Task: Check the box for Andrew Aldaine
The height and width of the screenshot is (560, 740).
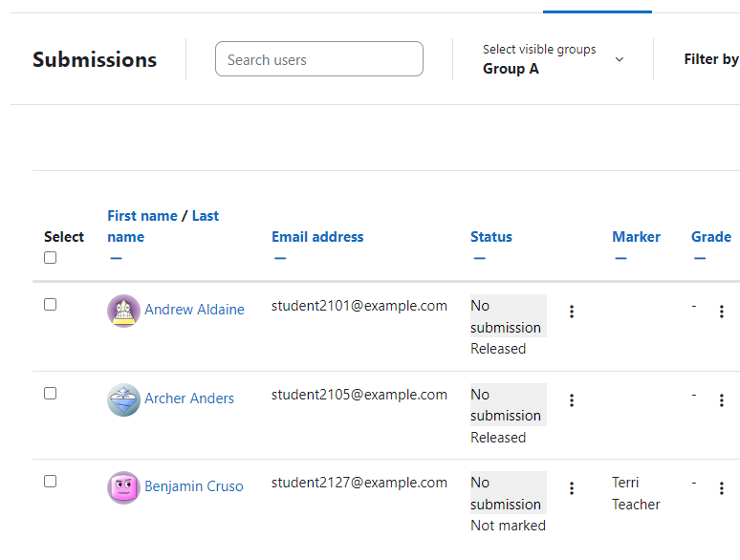Action: click(x=50, y=304)
